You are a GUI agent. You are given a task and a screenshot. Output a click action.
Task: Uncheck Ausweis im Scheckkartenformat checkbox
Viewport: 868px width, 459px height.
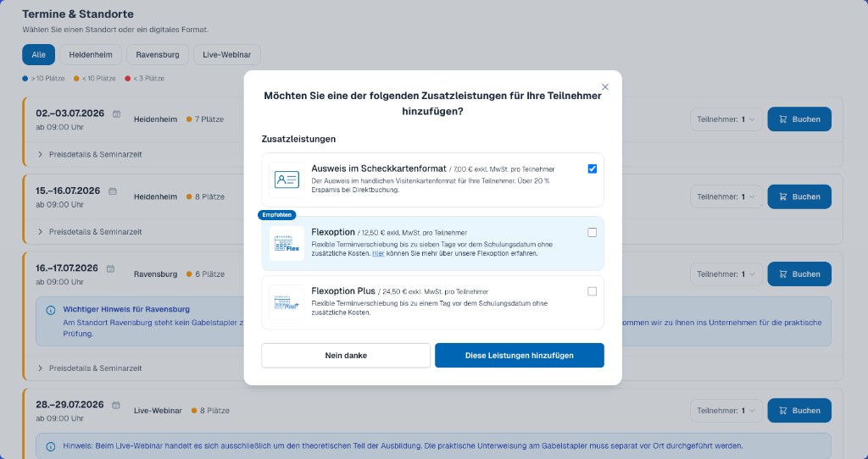pos(593,169)
